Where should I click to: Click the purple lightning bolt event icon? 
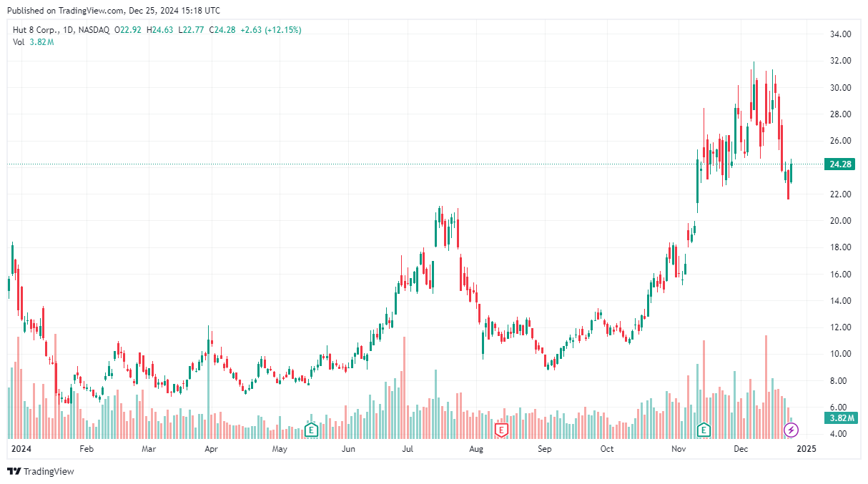tap(791, 430)
